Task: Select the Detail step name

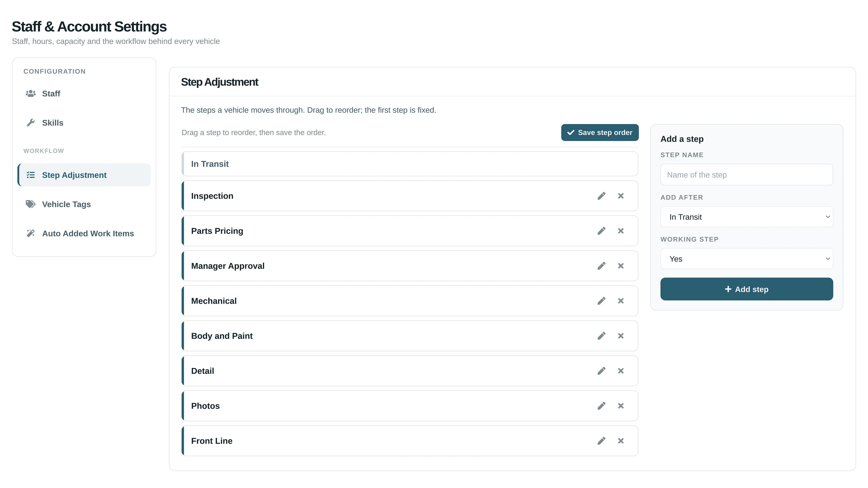Action: pos(202,371)
